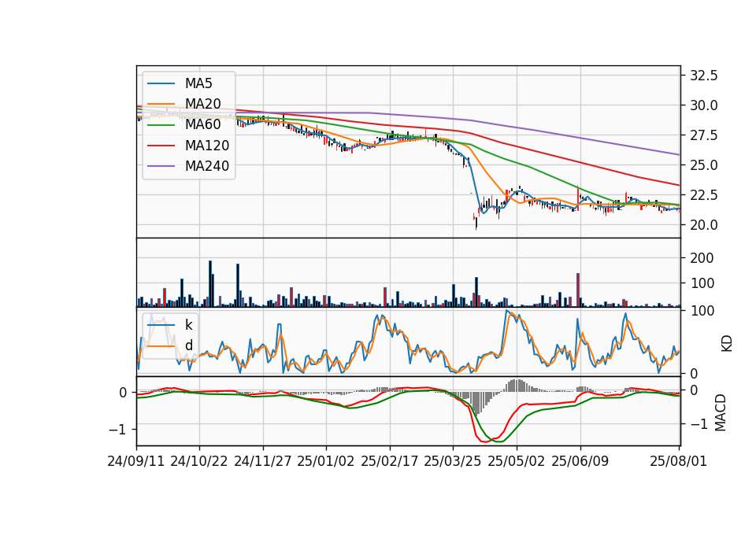Click the 25.0 price axis label
The width and height of the screenshot is (756, 543).
pos(704,165)
